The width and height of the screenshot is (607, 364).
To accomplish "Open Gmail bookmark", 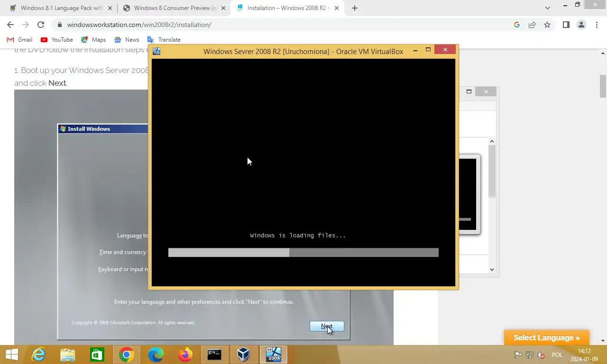I will 19,40.
